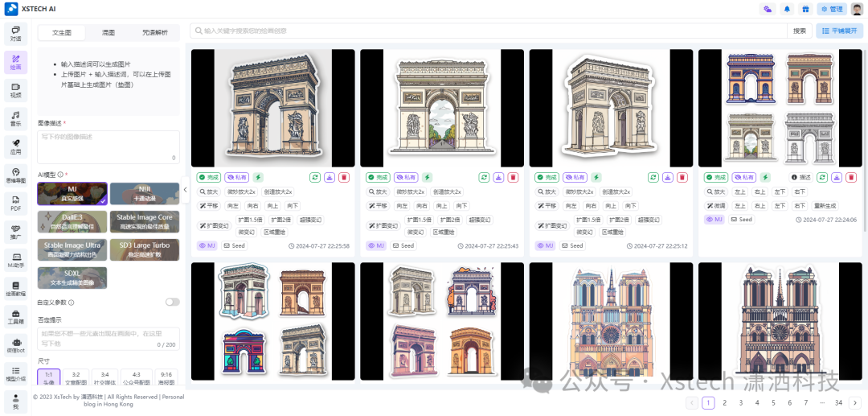Open the 模型介绍 sidebar item

(15, 373)
